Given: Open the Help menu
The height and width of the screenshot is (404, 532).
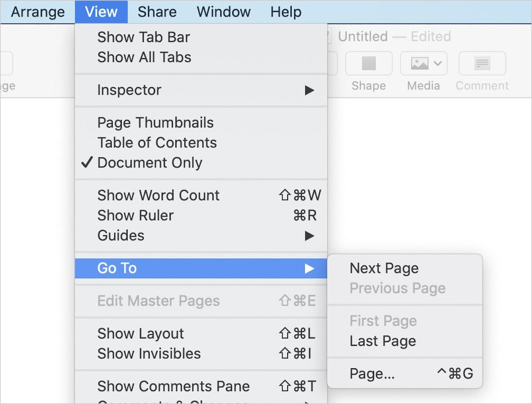Looking at the screenshot, I should pos(286,12).
